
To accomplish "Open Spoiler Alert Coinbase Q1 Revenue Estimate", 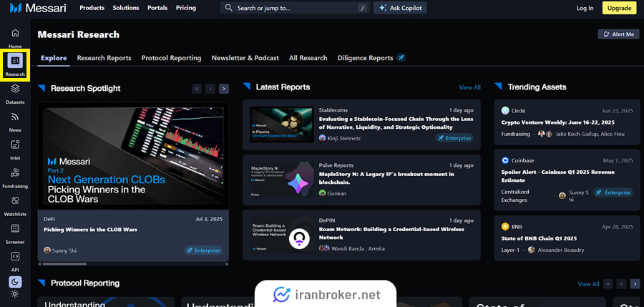I will pos(557,176).
